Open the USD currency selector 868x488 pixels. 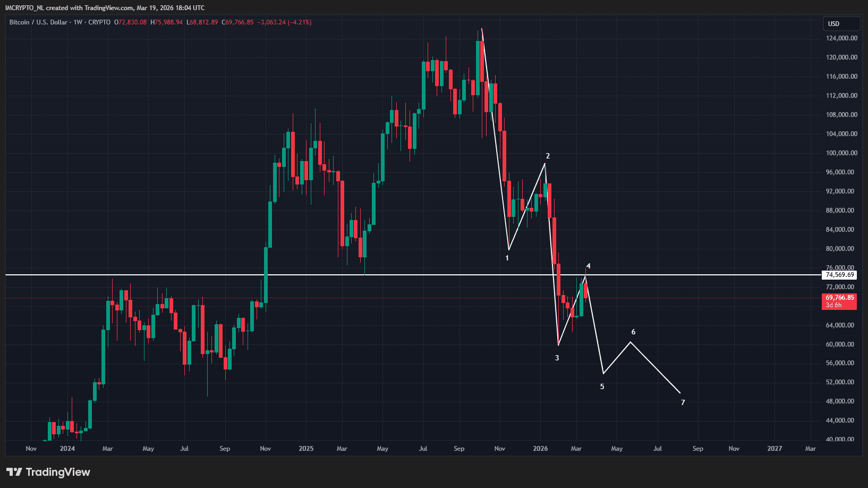coord(840,24)
